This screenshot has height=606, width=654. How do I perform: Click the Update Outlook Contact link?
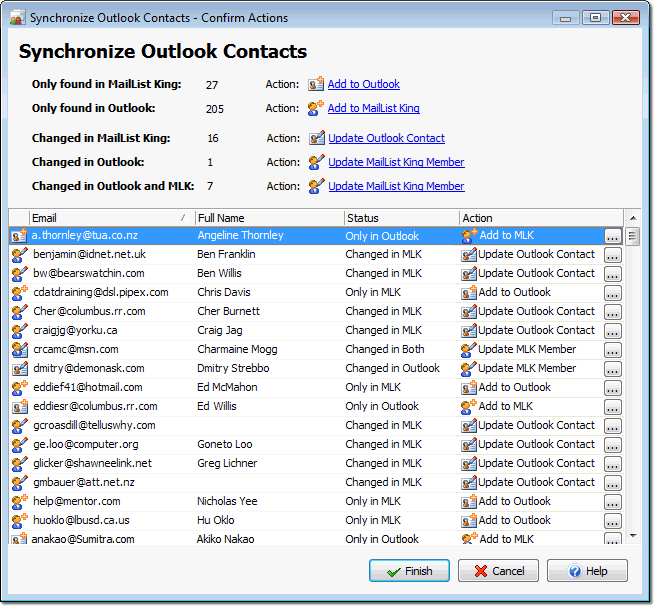(386, 138)
